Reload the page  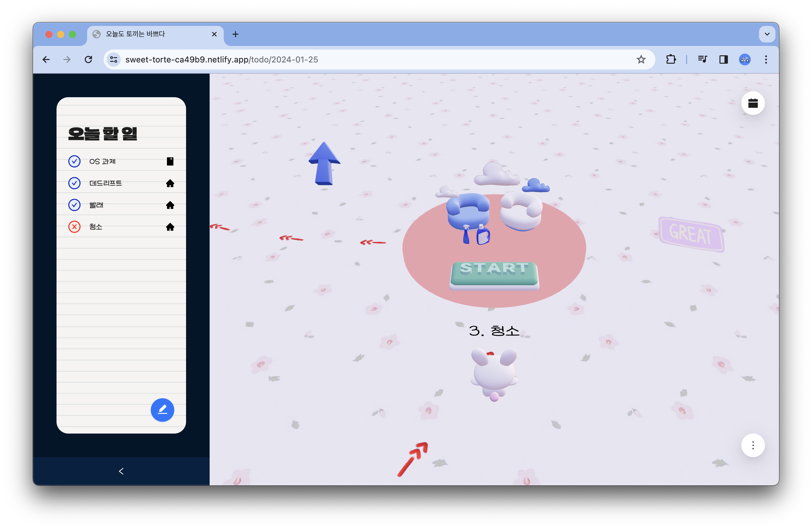point(88,59)
